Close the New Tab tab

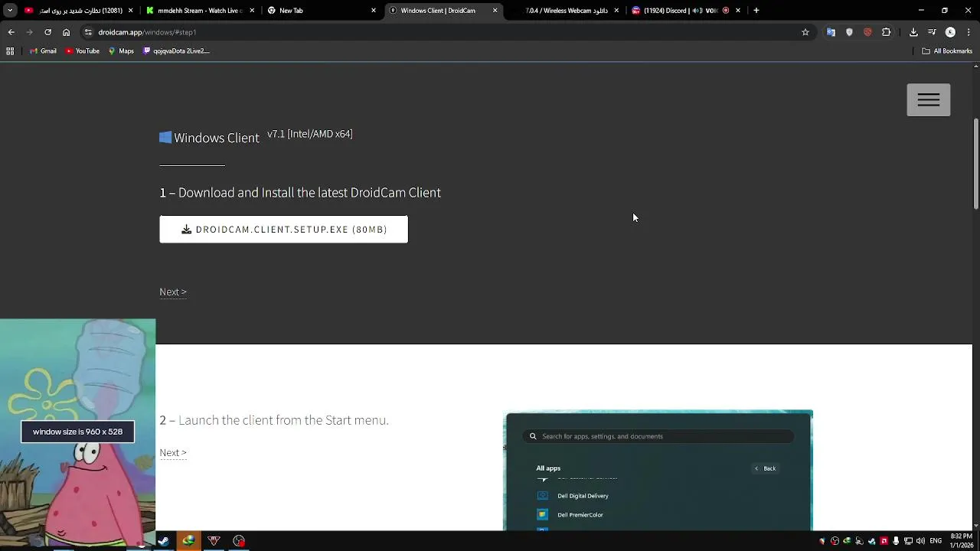374,11
